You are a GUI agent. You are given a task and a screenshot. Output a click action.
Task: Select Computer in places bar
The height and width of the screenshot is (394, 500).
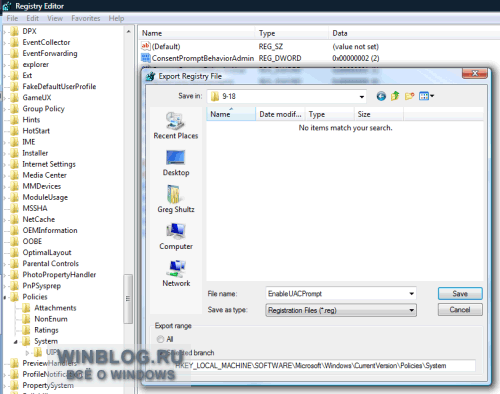click(x=176, y=236)
